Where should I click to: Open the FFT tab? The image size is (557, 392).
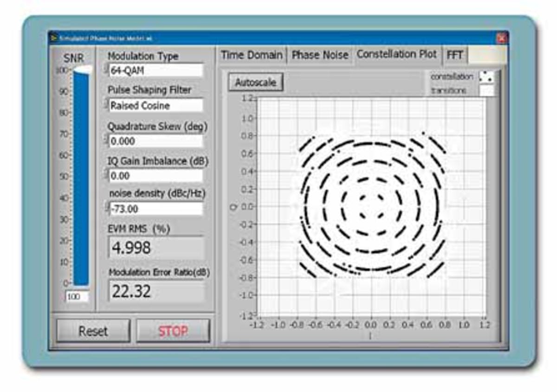pyautogui.click(x=455, y=55)
